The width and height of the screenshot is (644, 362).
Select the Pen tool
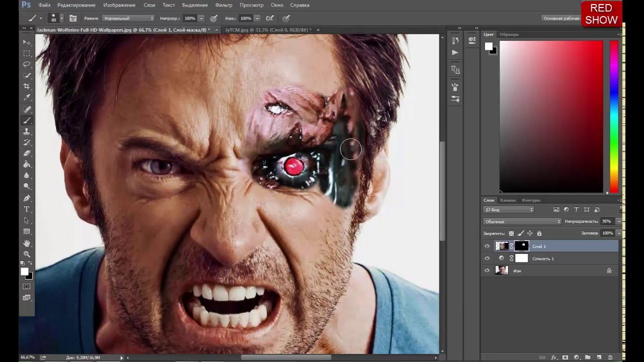(x=27, y=198)
